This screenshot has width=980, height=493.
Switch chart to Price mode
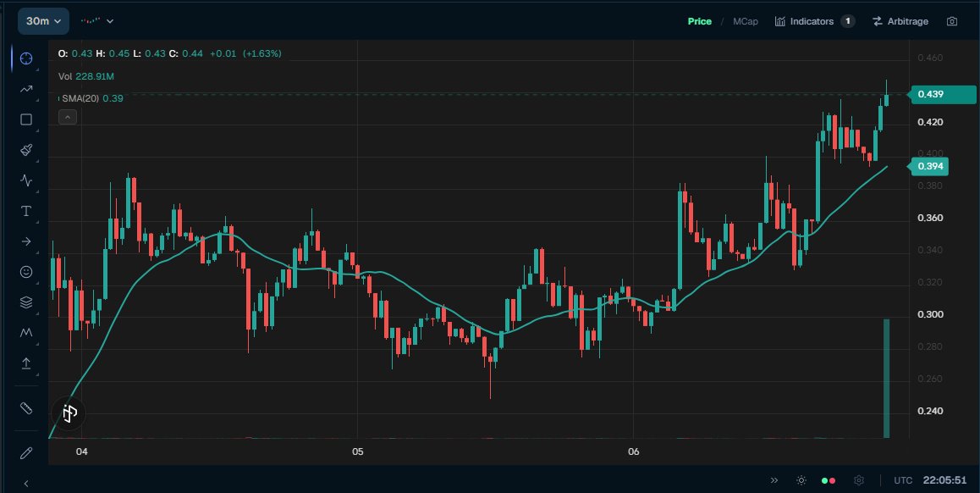click(x=699, y=21)
